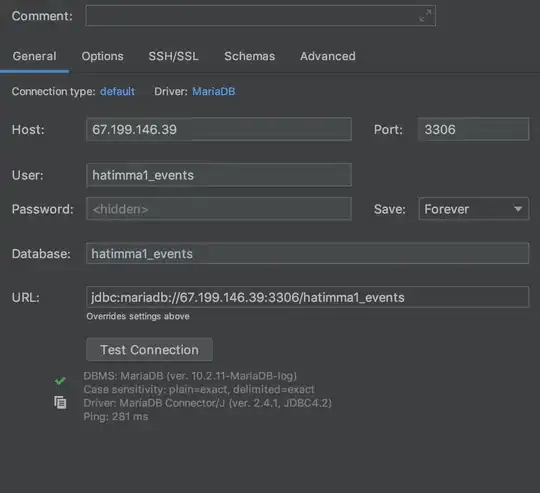Change the default connection type
540x493 pixels.
click(x=117, y=91)
